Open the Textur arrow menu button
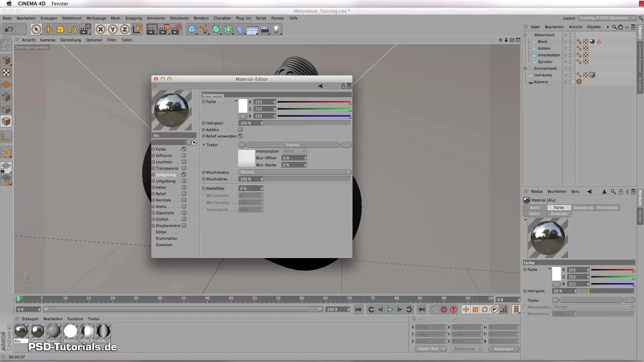 pos(241,145)
